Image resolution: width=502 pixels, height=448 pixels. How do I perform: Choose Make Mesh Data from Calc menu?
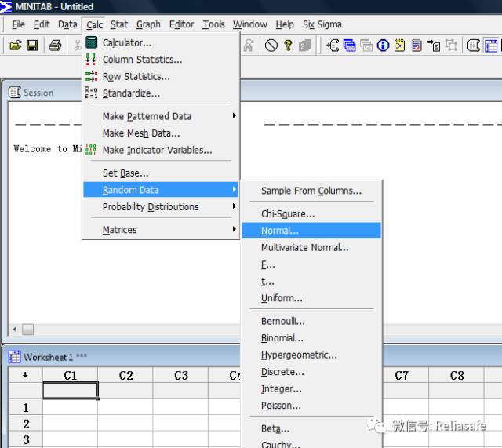pyautogui.click(x=162, y=133)
